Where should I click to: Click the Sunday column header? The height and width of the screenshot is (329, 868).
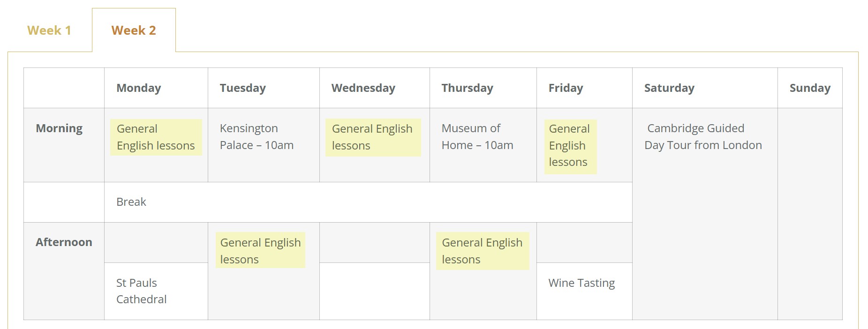[810, 88]
